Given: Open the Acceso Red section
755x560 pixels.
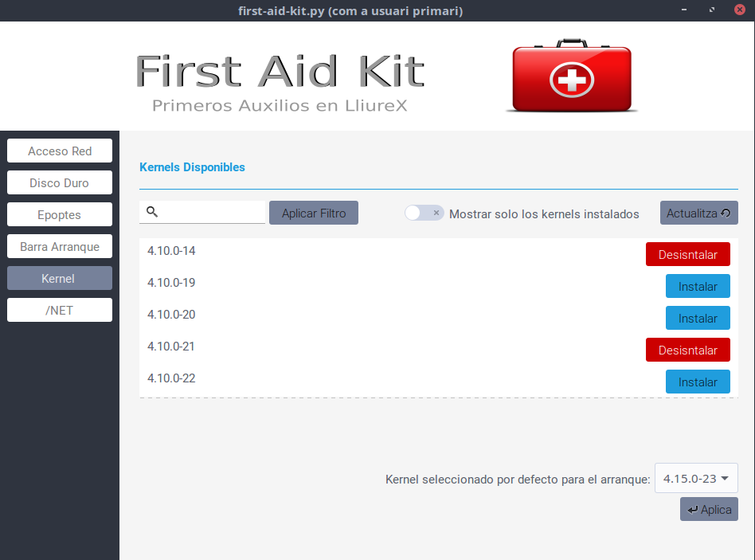Looking at the screenshot, I should [x=60, y=151].
